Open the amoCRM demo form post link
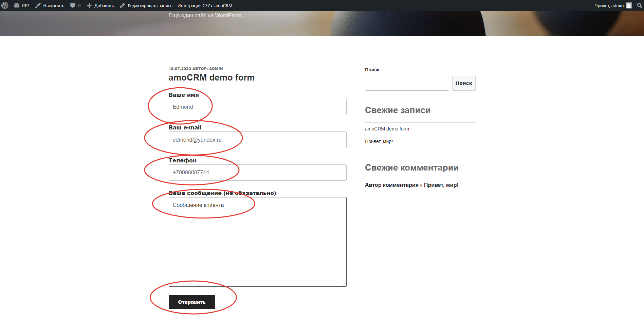 coord(387,129)
